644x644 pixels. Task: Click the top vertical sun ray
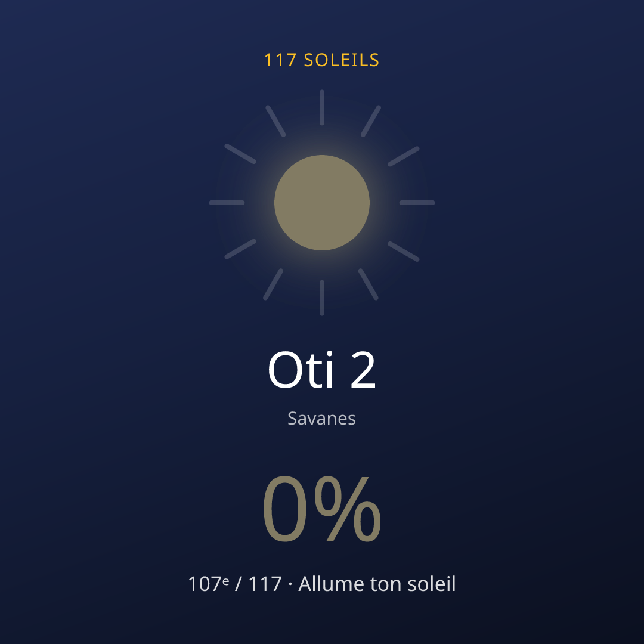click(x=322, y=107)
